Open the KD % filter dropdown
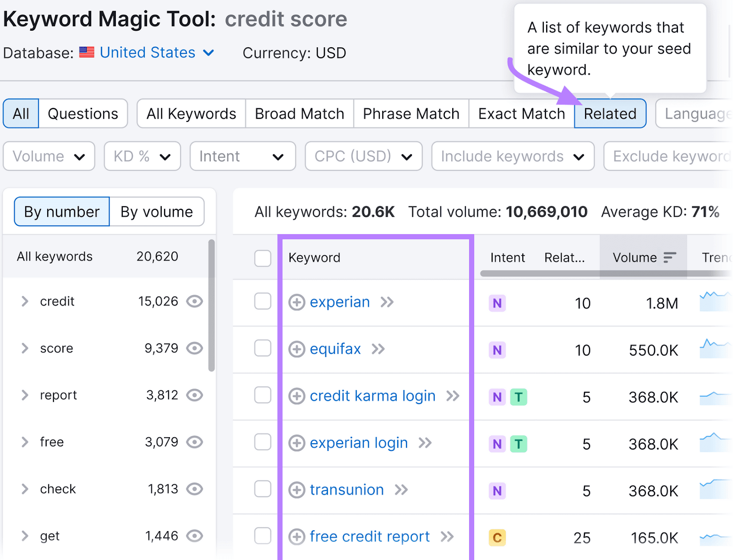The height and width of the screenshot is (560, 733). [142, 156]
